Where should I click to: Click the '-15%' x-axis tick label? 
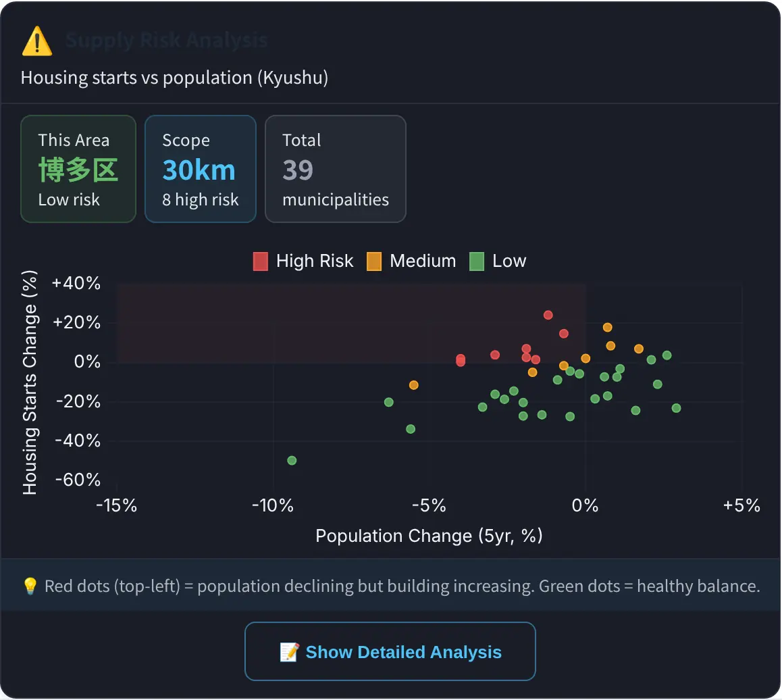[117, 505]
